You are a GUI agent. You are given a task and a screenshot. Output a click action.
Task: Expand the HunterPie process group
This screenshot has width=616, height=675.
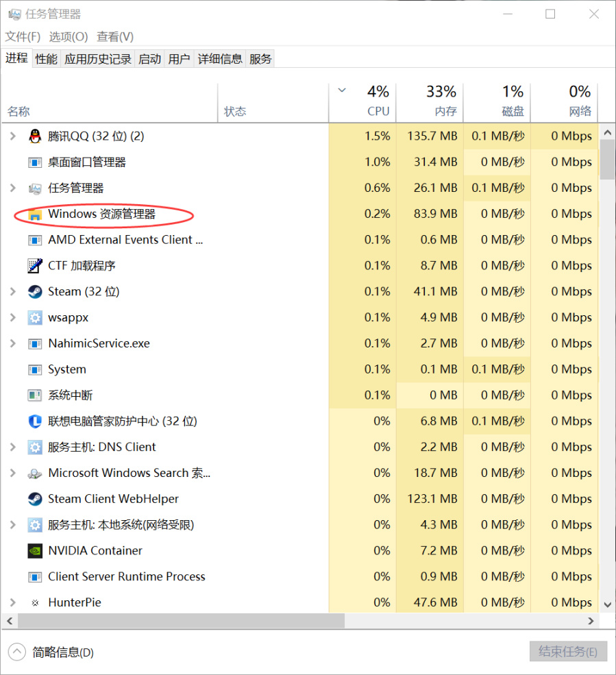(13, 602)
